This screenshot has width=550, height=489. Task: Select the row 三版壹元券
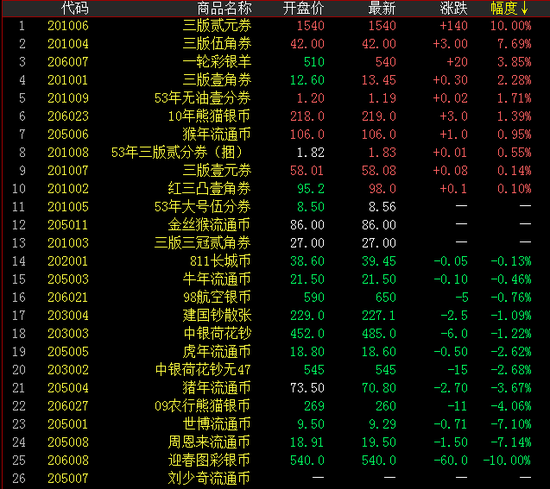[276, 170]
